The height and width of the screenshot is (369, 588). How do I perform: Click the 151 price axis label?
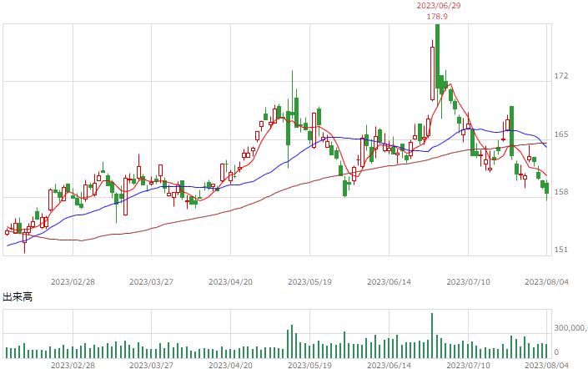click(x=561, y=250)
